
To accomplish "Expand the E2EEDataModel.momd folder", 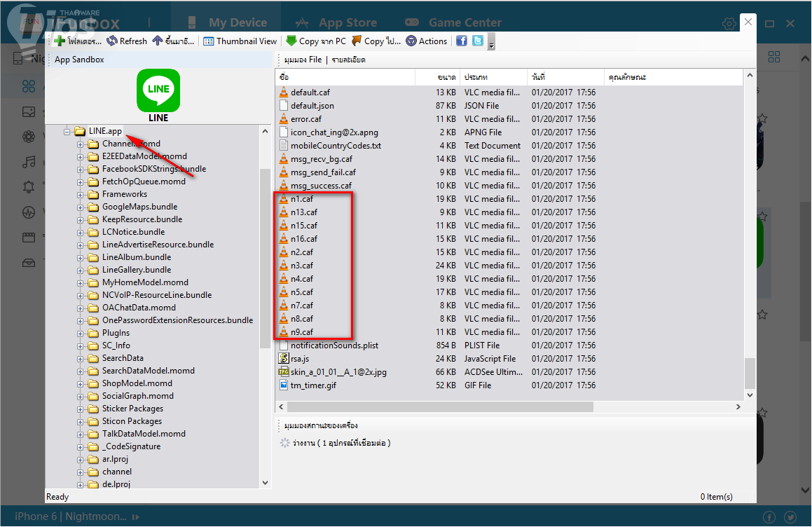I will [x=81, y=157].
